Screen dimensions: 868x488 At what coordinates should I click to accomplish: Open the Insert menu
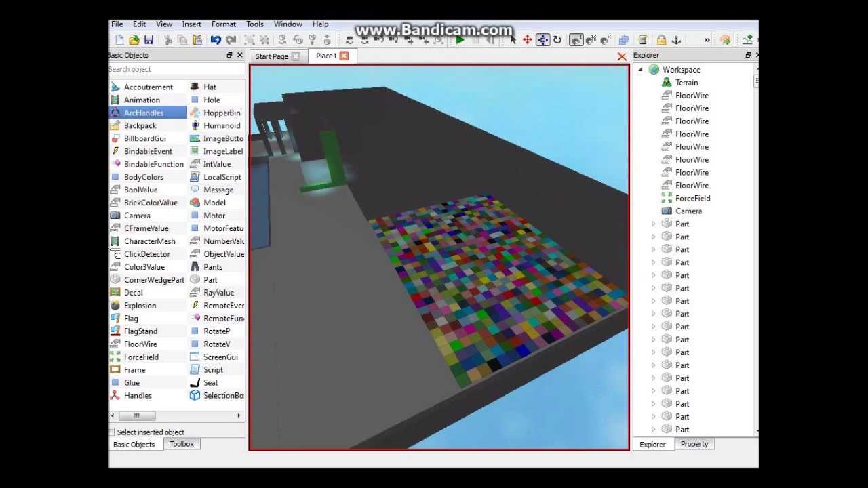[192, 24]
